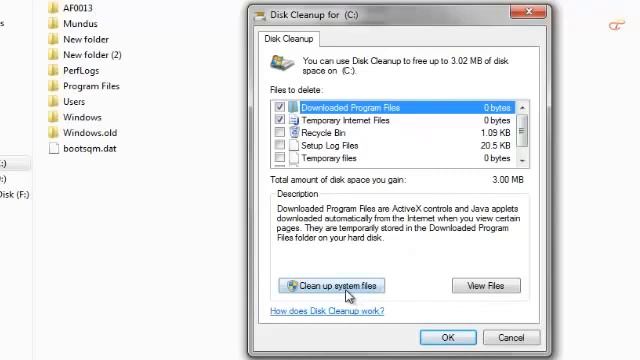The height and width of the screenshot is (360, 640).
Task: Click the files list scroll up arrow
Action: tap(522, 108)
